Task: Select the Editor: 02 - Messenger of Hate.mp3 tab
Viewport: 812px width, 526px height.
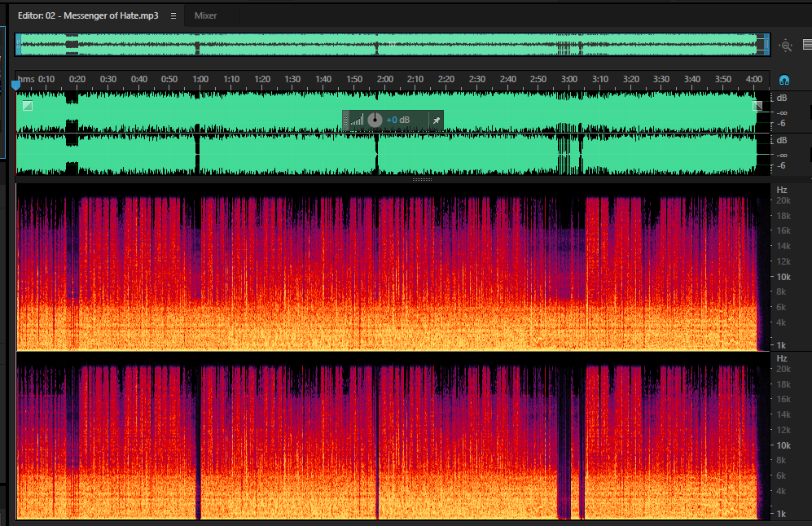Action: pos(88,15)
